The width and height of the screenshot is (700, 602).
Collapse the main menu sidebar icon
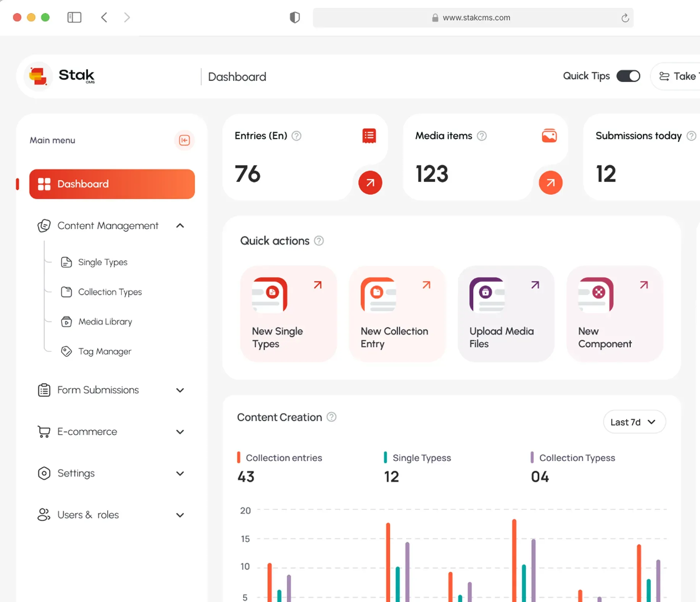184,141
